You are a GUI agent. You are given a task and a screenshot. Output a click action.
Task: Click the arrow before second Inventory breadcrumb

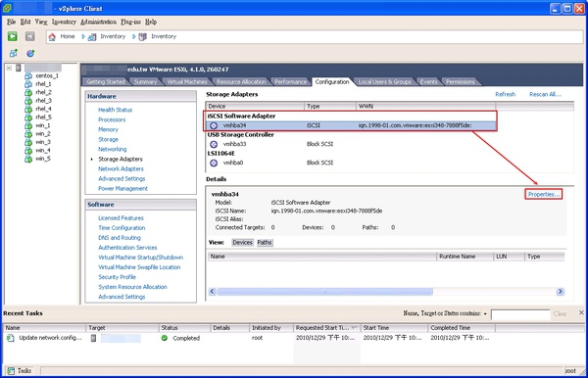coord(134,36)
